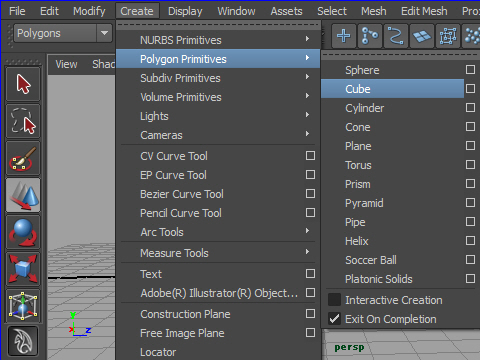Viewport: 480px width, 360px height.
Task: Open Cone options box
Action: coord(470,127)
